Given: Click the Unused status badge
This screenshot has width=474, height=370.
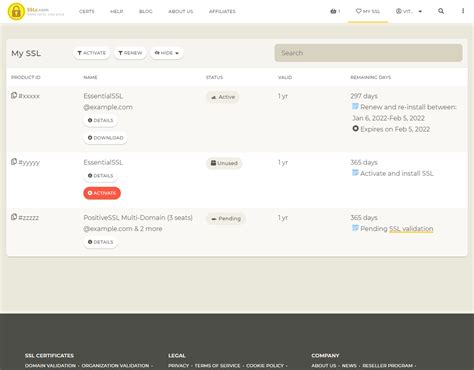Looking at the screenshot, I should [x=224, y=163].
